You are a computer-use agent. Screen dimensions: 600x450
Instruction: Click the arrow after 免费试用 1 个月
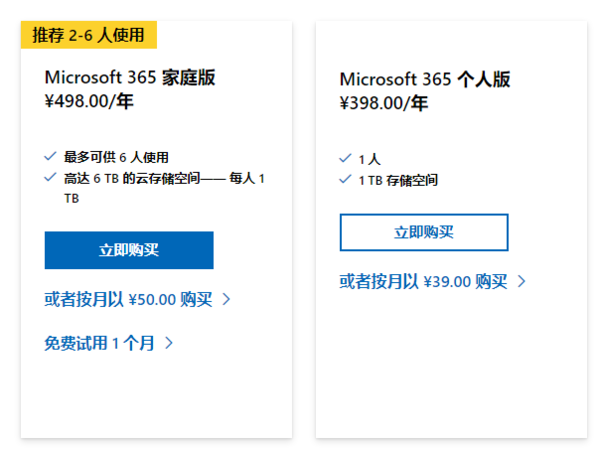(169, 343)
